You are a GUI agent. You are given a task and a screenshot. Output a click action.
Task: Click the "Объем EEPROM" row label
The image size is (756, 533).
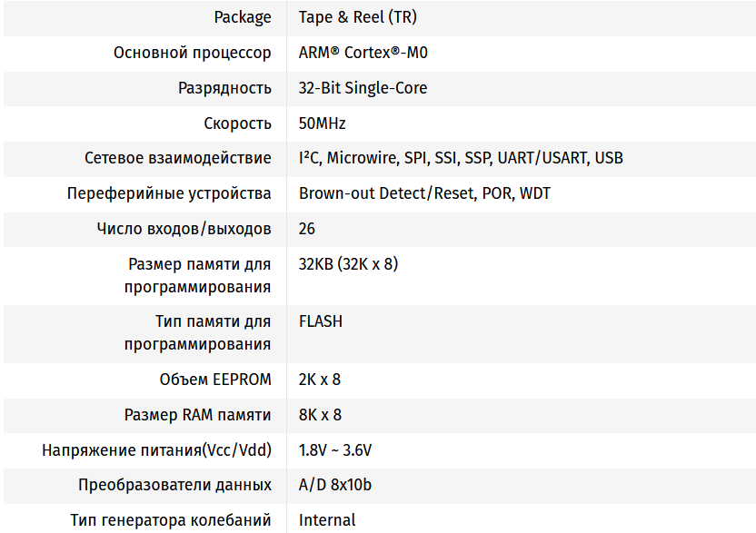[x=215, y=380]
